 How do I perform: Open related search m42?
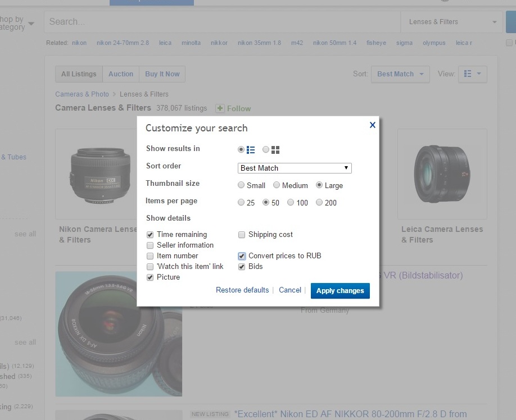(297, 43)
